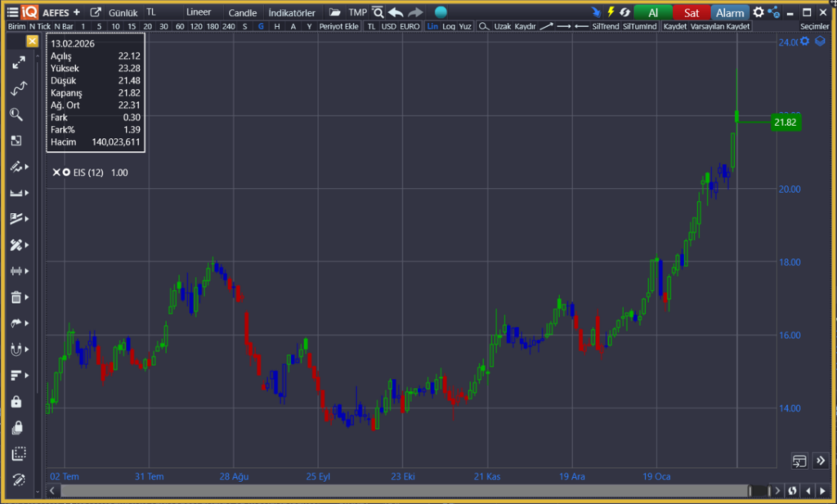
Task: Click the padlock lock drawings icon
Action: tap(16, 402)
